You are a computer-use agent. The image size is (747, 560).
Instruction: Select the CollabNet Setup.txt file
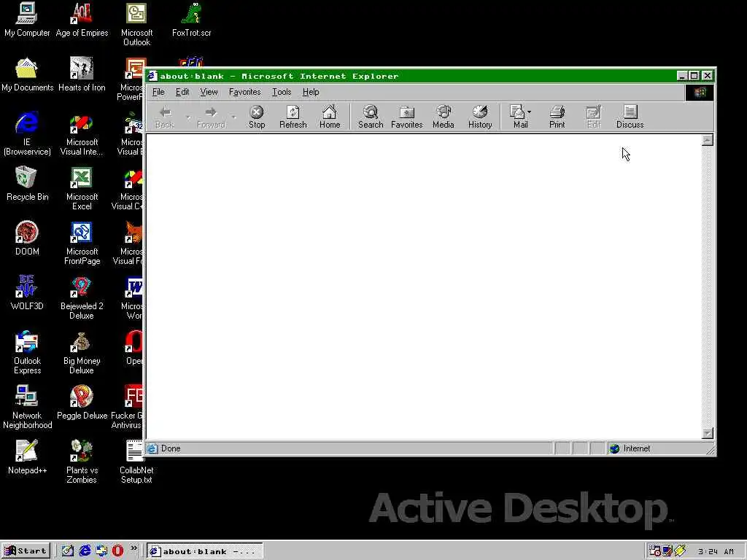point(136,463)
